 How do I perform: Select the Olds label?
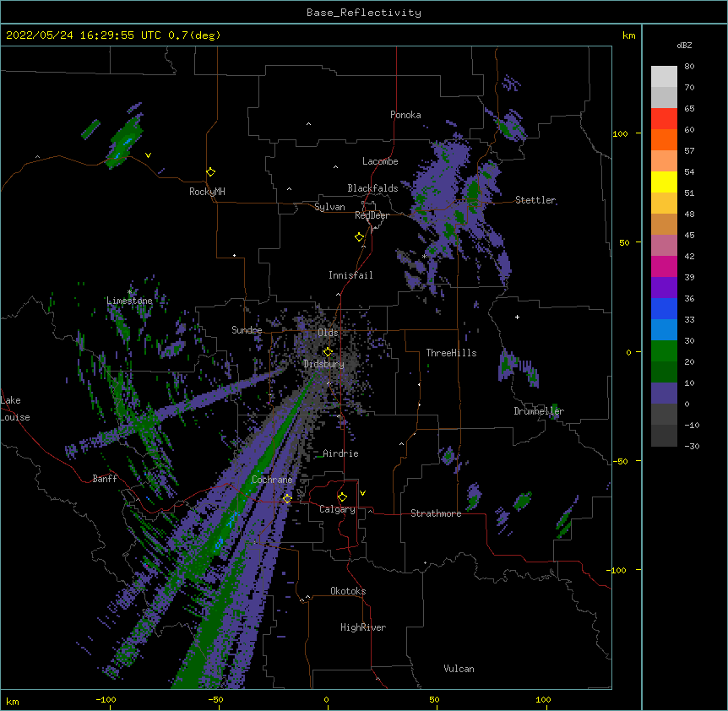click(328, 333)
